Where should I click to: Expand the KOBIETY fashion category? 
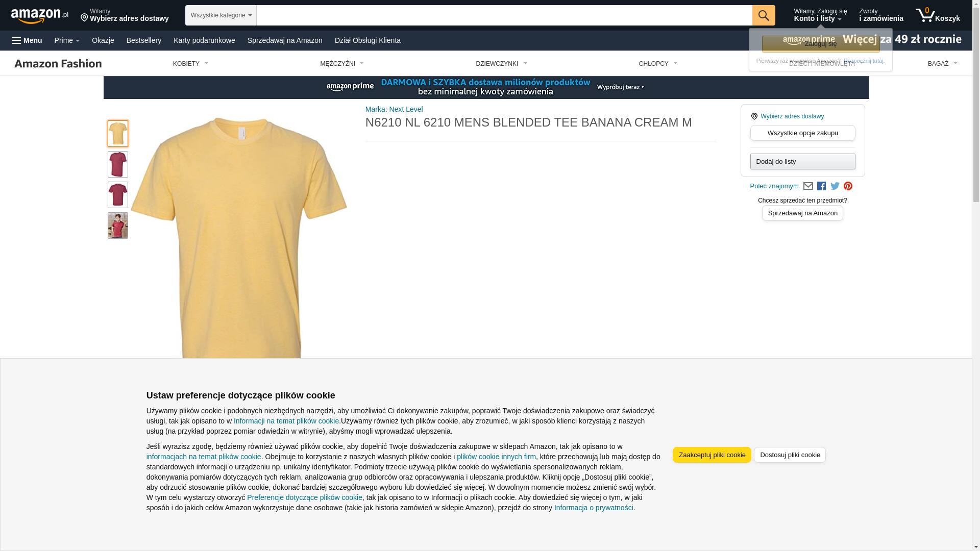190,64
